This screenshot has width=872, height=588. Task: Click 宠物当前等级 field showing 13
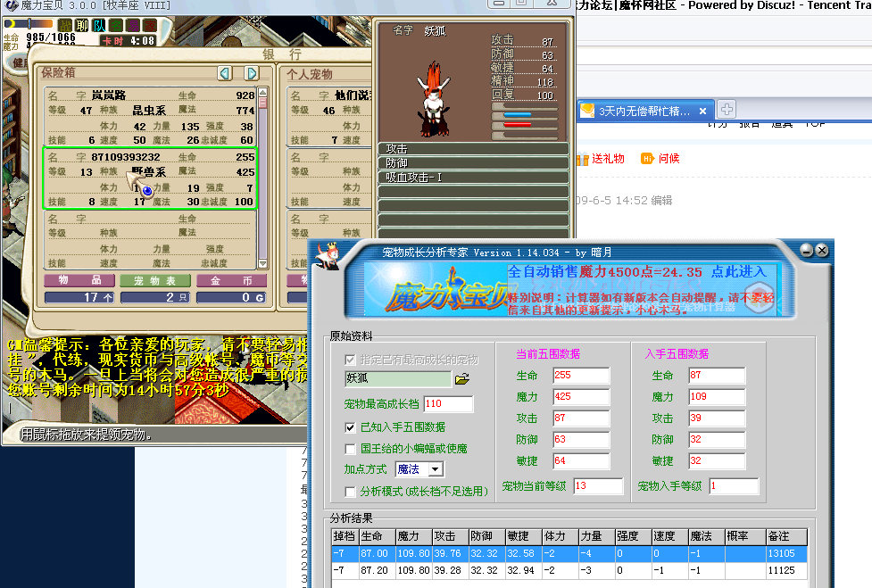pyautogui.click(x=598, y=486)
